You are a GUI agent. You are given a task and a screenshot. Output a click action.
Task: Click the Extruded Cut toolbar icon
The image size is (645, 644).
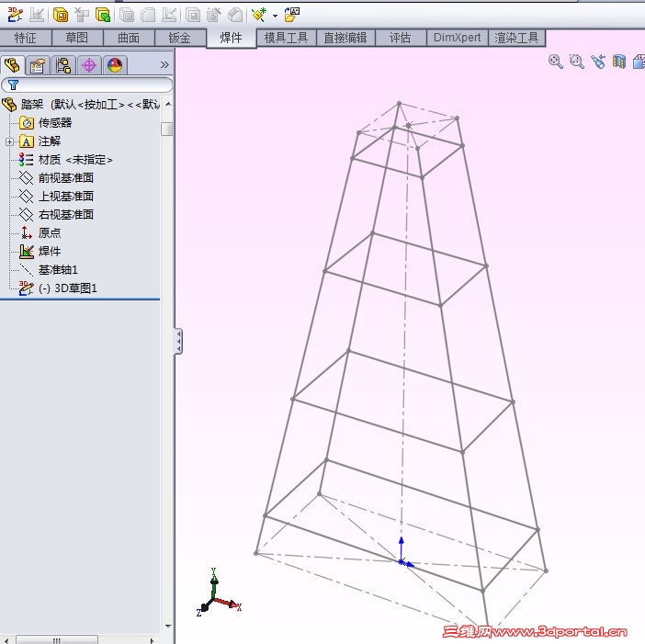(193, 16)
